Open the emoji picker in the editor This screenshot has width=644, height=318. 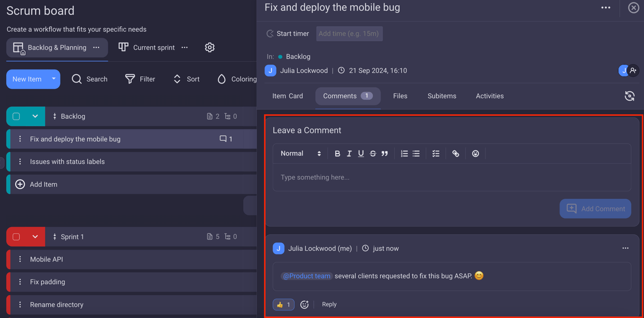pos(476,153)
